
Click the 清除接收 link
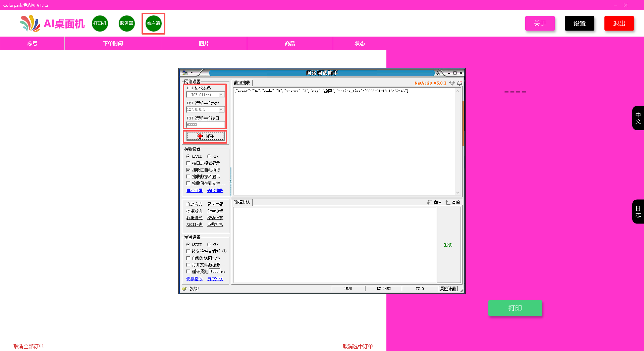(215, 191)
